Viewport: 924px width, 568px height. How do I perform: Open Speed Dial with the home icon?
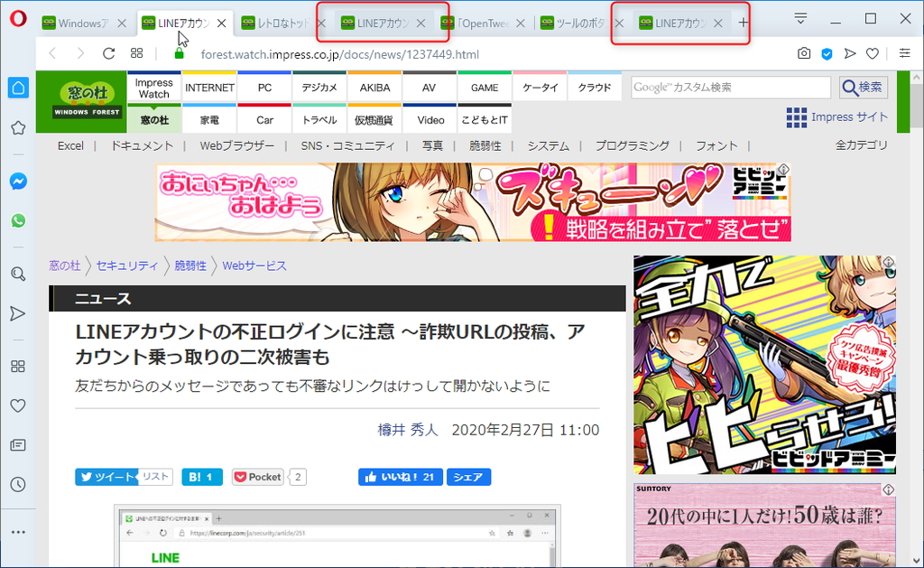click(18, 87)
